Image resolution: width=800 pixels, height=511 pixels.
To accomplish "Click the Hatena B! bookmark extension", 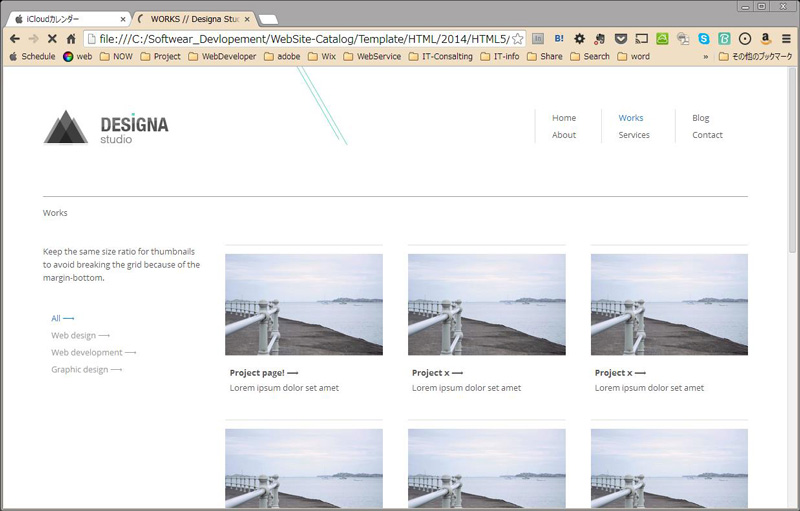I will point(559,38).
